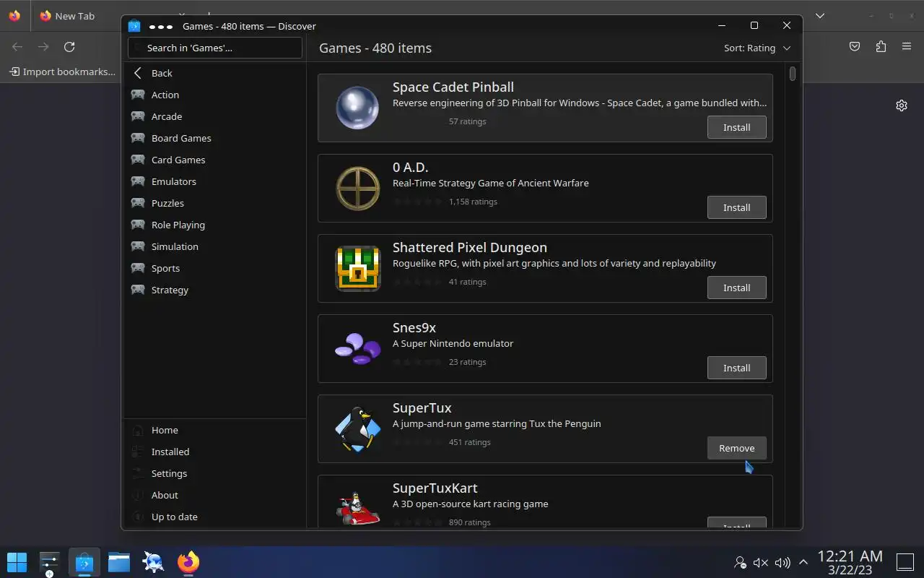924x578 pixels.
Task: Click the Snes9x app icon
Action: pyautogui.click(x=357, y=348)
